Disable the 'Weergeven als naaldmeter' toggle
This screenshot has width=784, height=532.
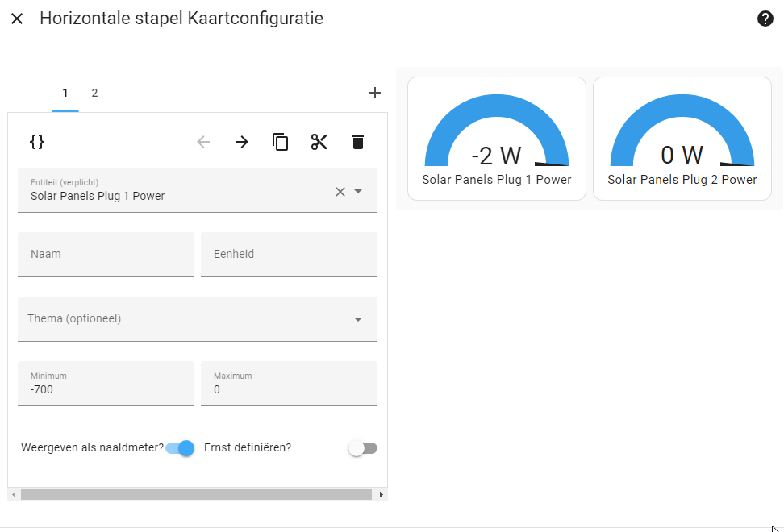(x=181, y=448)
